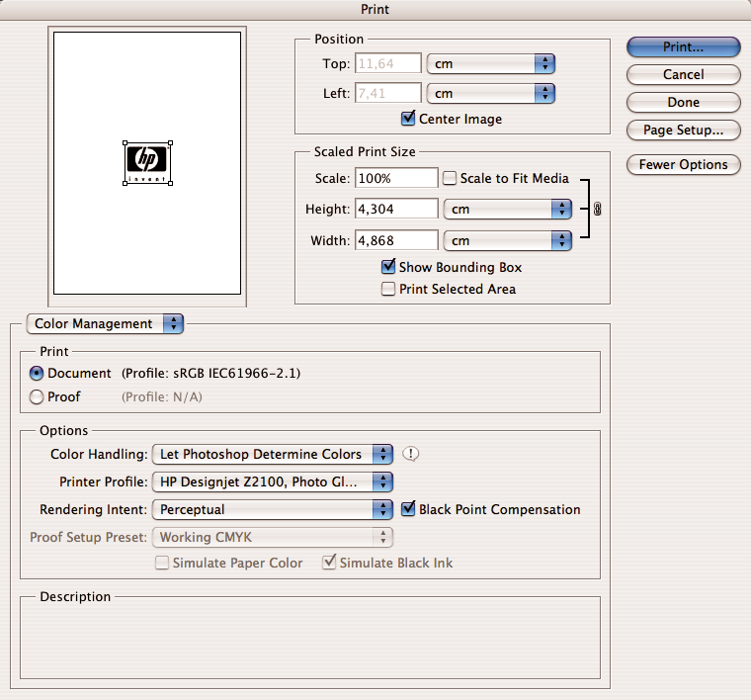This screenshot has width=751, height=700.
Task: Select the Document radio button
Action: pyautogui.click(x=37, y=374)
